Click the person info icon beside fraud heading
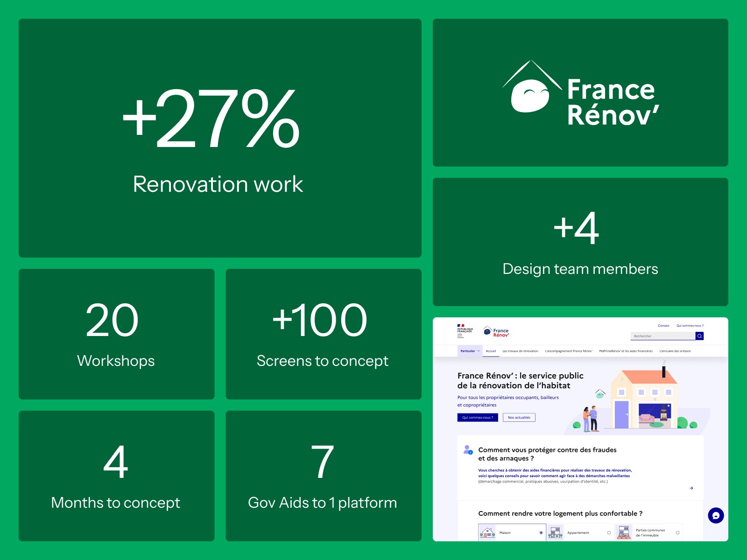 (x=468, y=449)
